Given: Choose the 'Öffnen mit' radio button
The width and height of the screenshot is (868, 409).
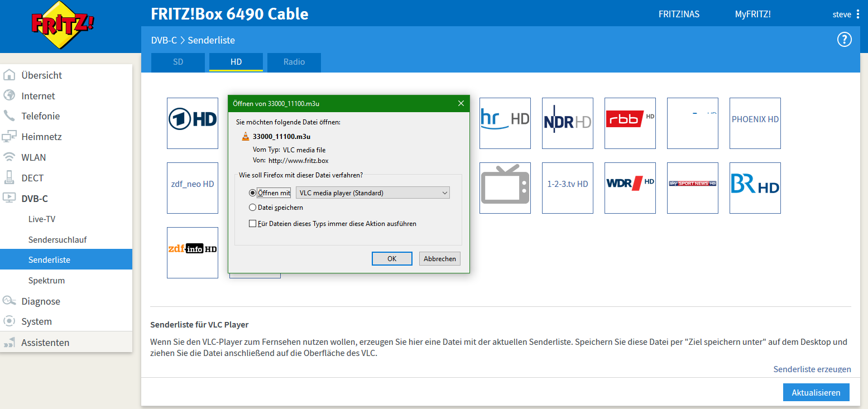Looking at the screenshot, I should [252, 193].
